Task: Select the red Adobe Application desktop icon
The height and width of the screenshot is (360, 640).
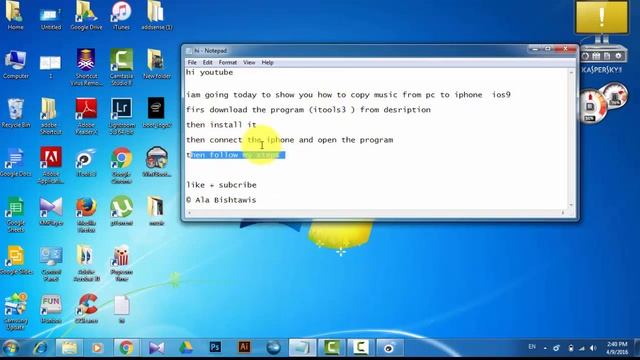Action: click(51, 165)
